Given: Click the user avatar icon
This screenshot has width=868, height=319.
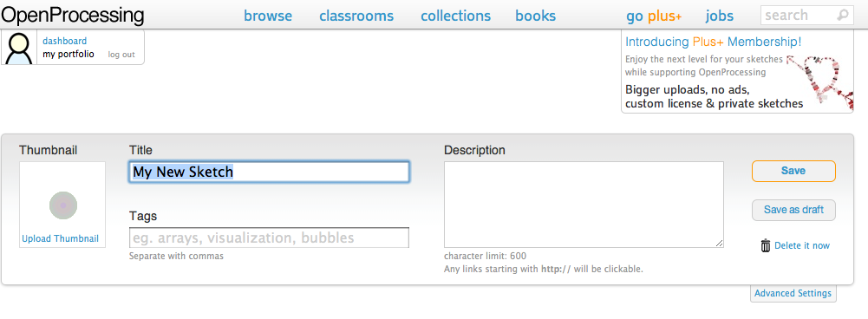Looking at the screenshot, I should [x=19, y=48].
